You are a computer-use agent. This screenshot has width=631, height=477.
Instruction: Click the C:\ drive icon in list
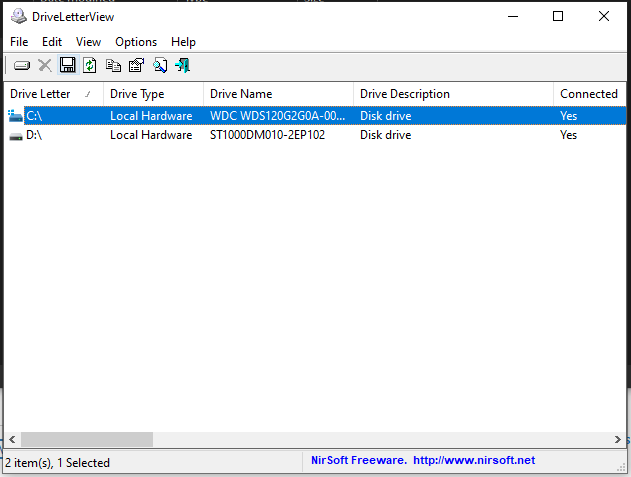click(x=16, y=116)
